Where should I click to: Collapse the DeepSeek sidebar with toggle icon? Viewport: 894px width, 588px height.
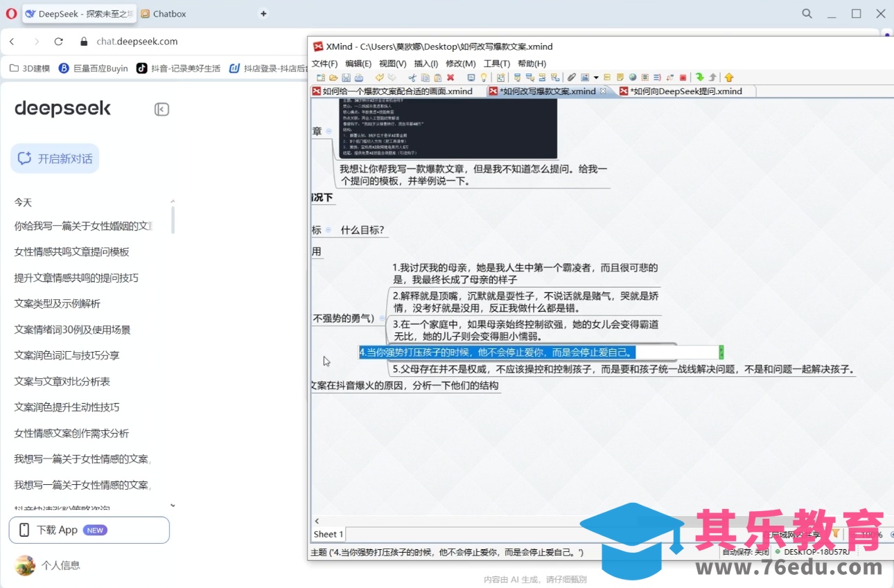click(161, 109)
